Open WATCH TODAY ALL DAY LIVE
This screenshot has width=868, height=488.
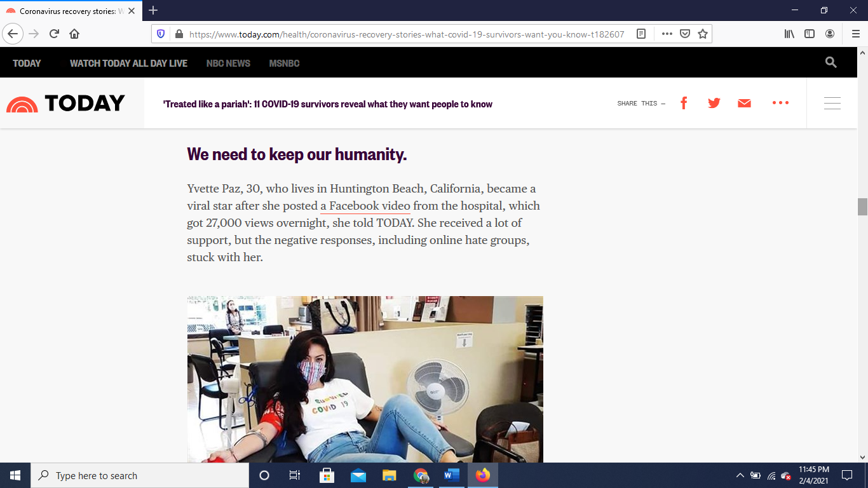(128, 64)
